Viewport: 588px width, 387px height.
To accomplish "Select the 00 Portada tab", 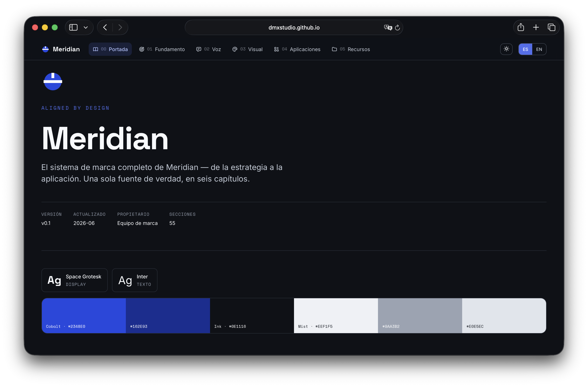I will pyautogui.click(x=110, y=49).
